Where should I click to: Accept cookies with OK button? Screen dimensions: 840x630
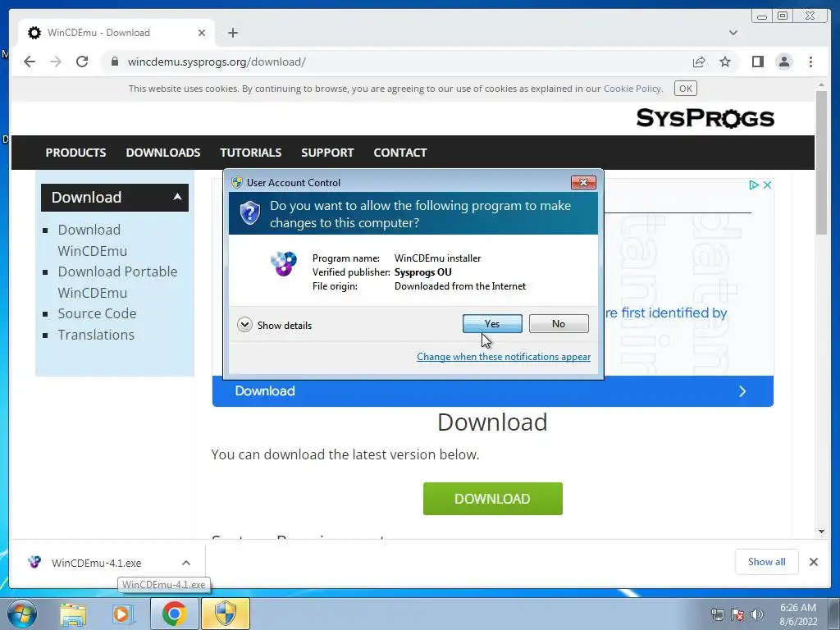[x=686, y=89]
